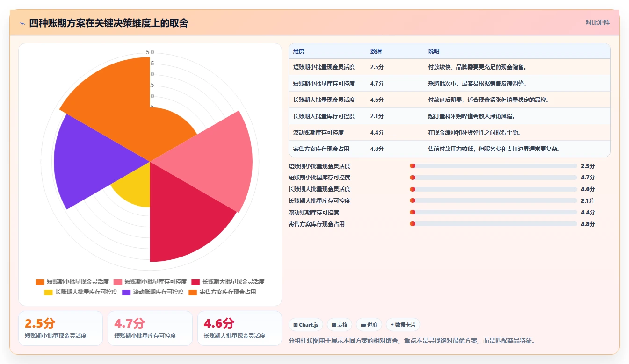Toggle the 滚动账期库存可控度 legend swatch
The image size is (629, 364).
click(126, 292)
